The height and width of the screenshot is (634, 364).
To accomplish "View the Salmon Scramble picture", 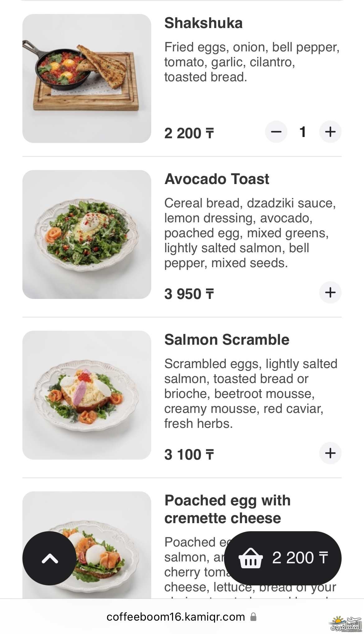I will 87,395.
